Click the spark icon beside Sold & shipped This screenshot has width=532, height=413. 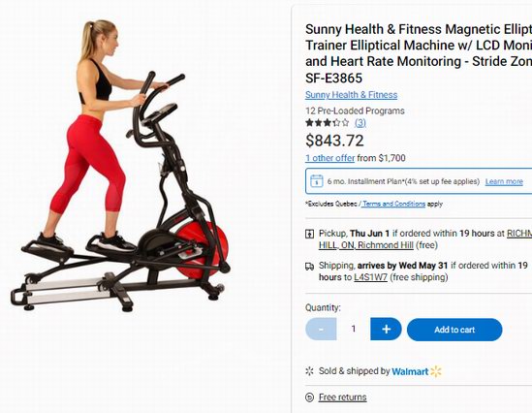pyautogui.click(x=309, y=371)
